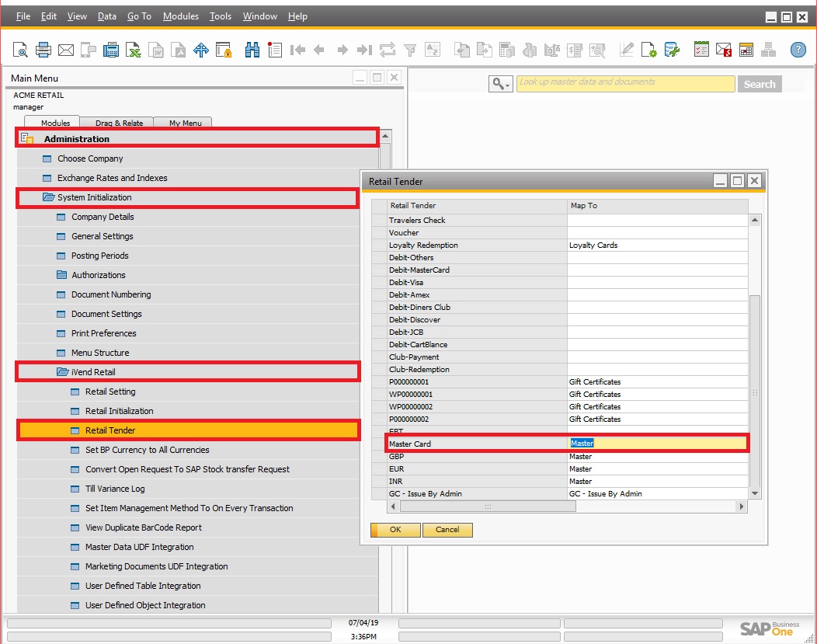This screenshot has width=817, height=644.
Task: Select the Master Card Map To cell
Action: pos(658,444)
